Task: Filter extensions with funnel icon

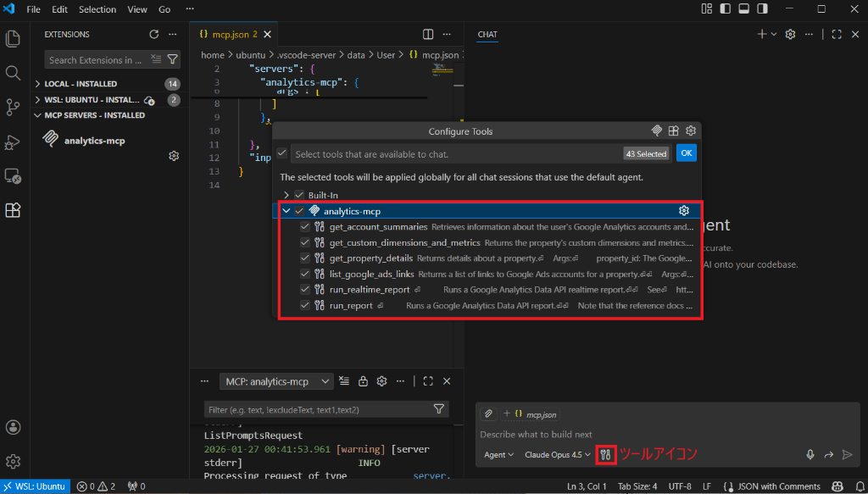Action: tap(173, 60)
